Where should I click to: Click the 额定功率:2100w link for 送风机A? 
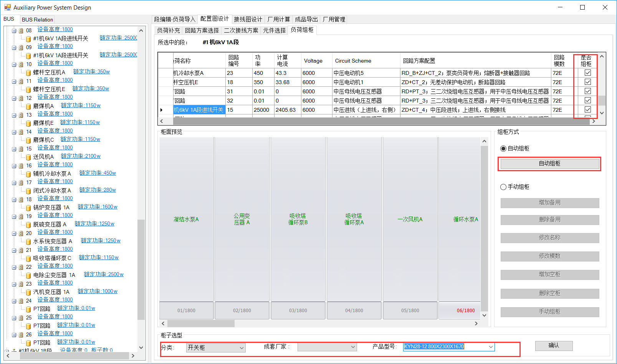tap(81, 156)
